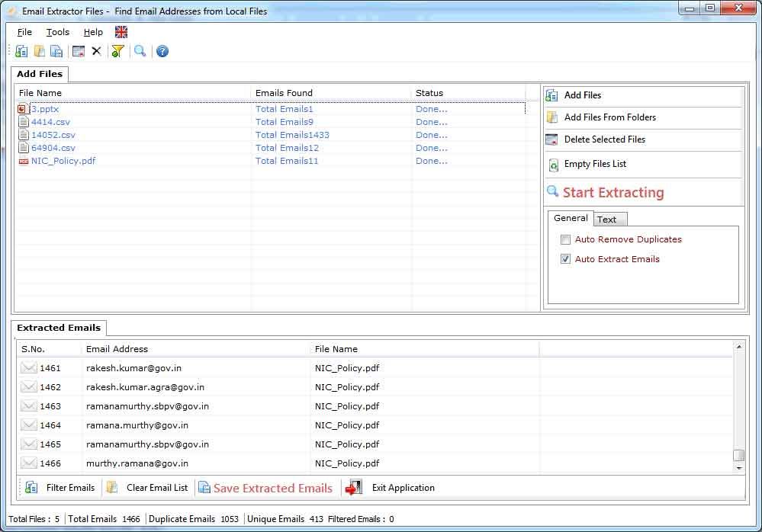762x532 pixels.
Task: Click the delete selected files toolbar icon
Action: pyautogui.click(x=78, y=51)
